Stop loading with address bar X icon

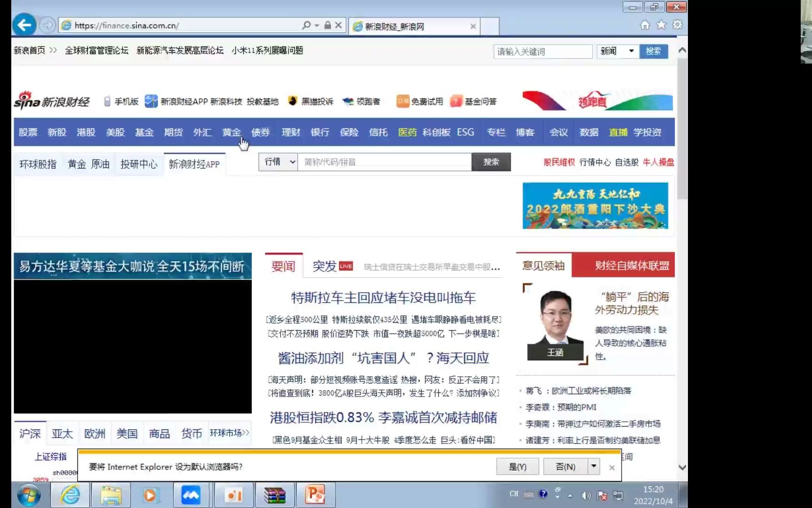pyautogui.click(x=338, y=25)
